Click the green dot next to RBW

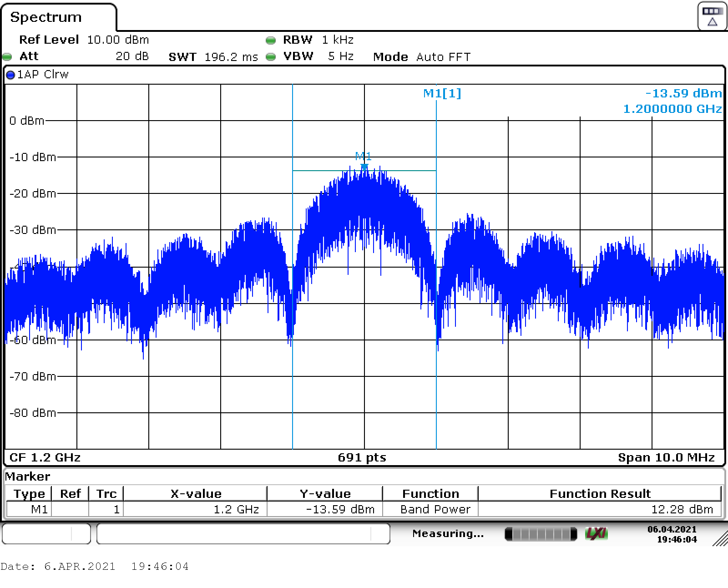coord(271,41)
